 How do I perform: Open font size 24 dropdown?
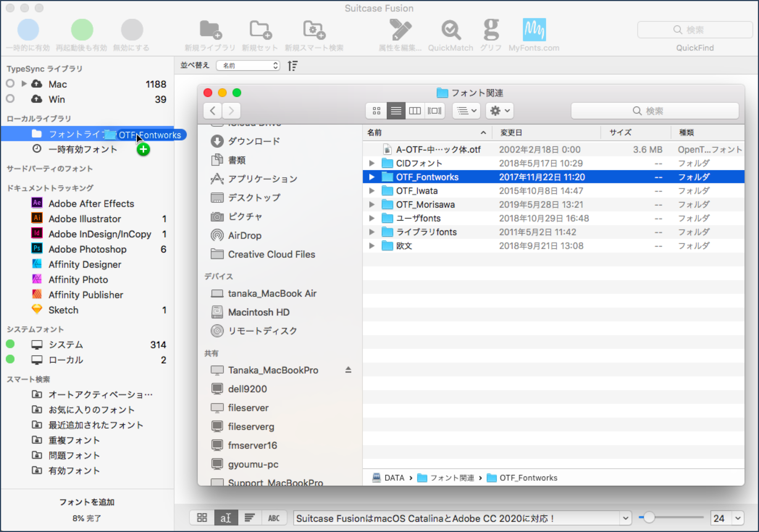[x=738, y=518]
